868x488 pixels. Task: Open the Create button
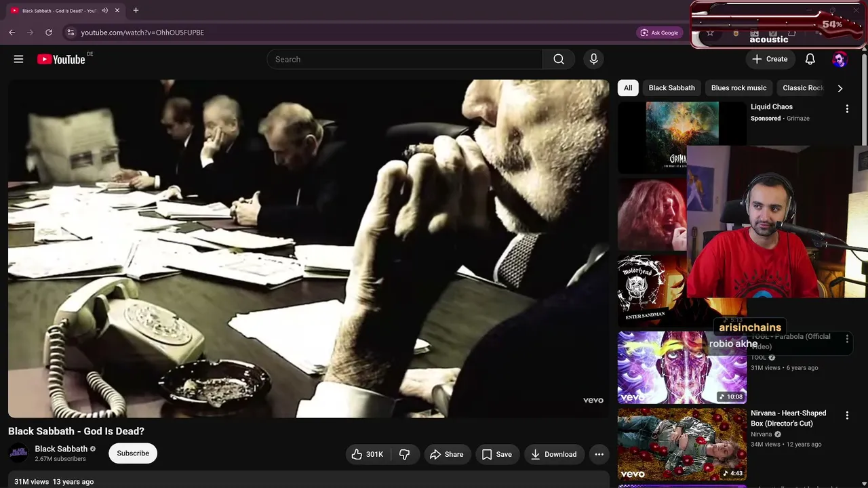(x=770, y=59)
